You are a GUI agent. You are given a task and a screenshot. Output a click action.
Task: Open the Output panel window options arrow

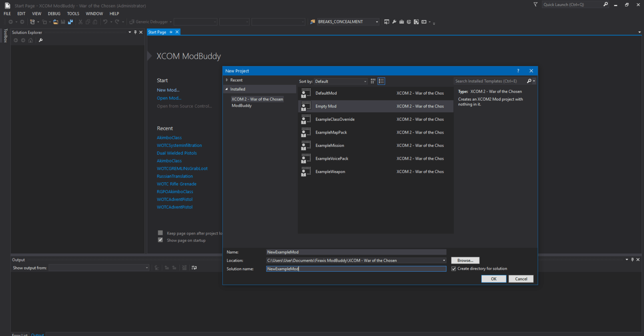[627, 260]
